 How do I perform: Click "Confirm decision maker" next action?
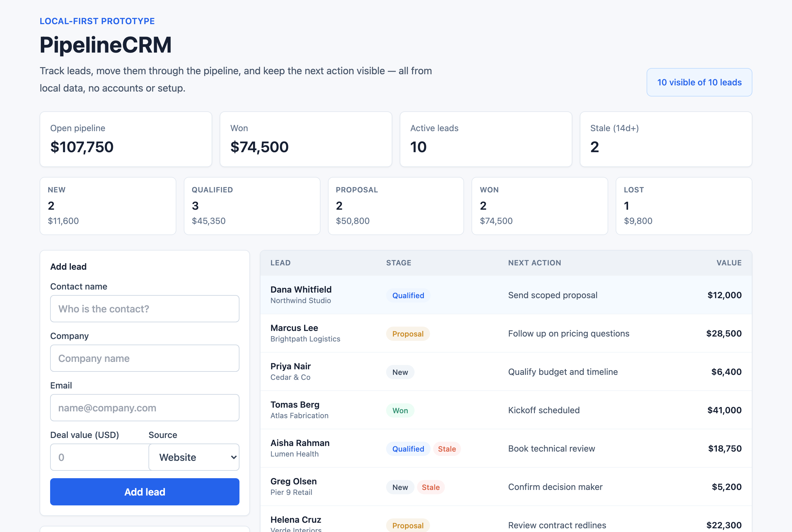pos(556,487)
